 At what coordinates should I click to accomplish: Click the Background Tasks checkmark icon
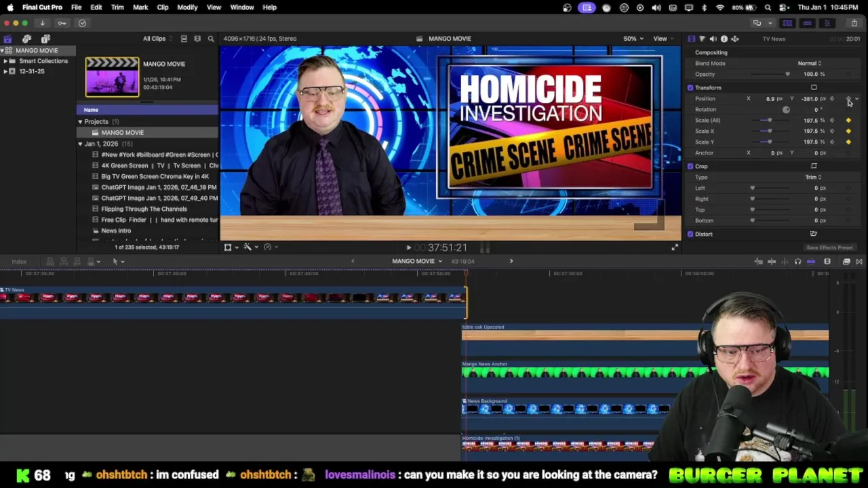82,23
